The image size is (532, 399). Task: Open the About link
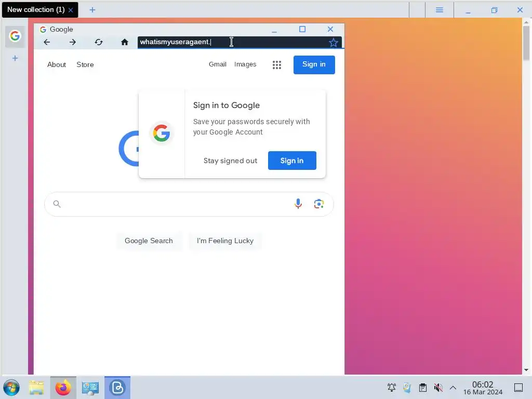click(x=56, y=64)
